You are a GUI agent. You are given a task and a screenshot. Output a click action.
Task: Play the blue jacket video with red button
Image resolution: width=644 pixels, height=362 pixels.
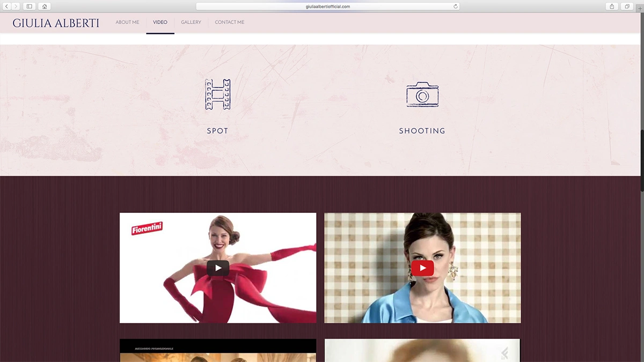tap(423, 268)
